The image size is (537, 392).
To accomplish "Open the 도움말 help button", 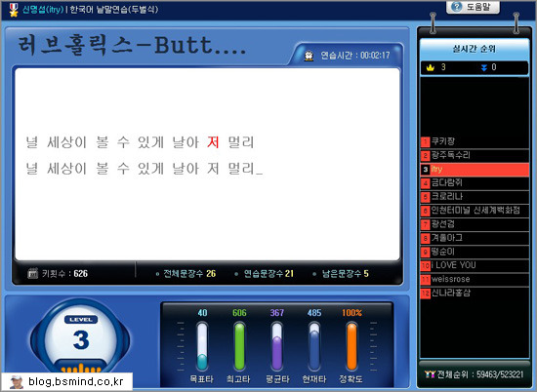I will point(473,7).
